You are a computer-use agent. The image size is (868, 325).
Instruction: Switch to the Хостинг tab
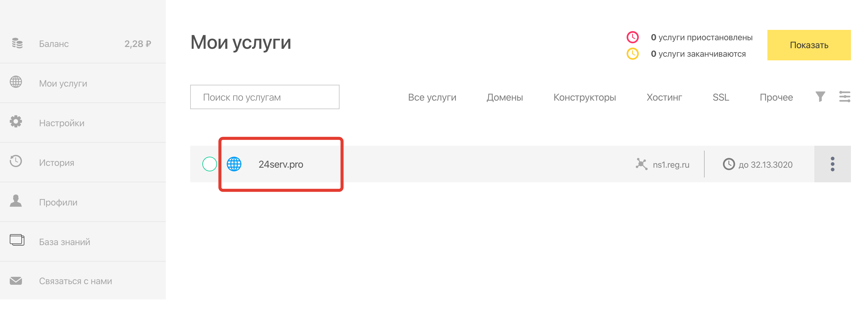coord(664,98)
